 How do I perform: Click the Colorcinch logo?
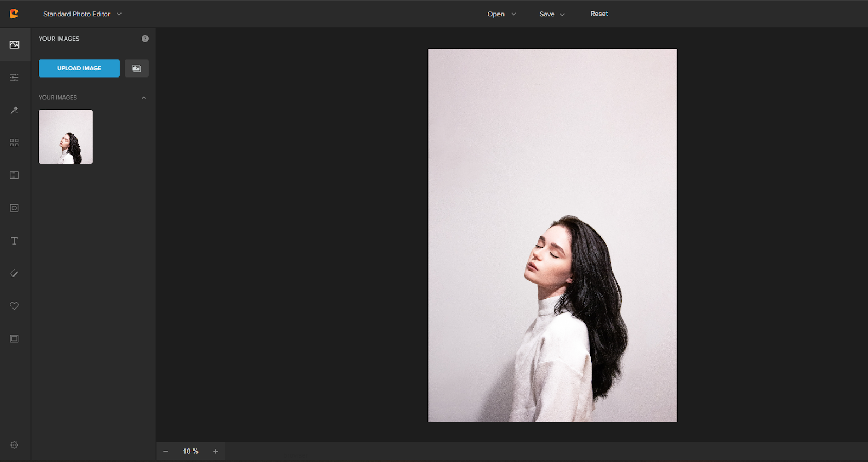coord(14,14)
